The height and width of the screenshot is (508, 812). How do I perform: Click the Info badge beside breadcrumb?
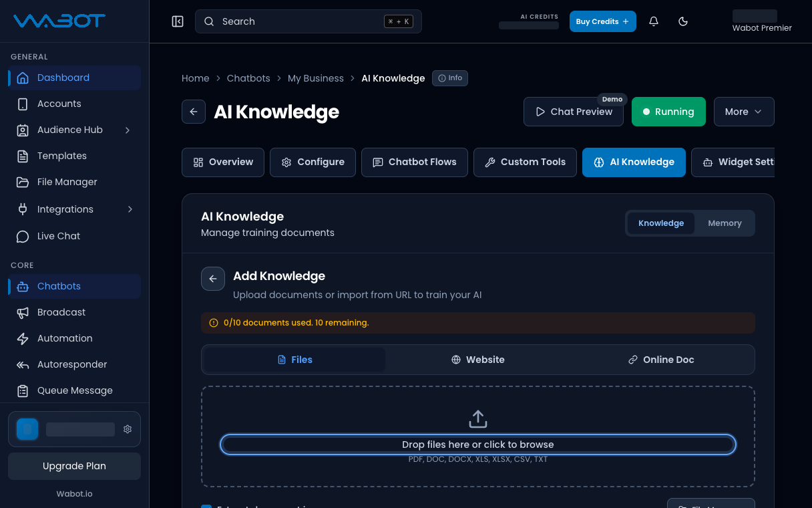coord(450,78)
